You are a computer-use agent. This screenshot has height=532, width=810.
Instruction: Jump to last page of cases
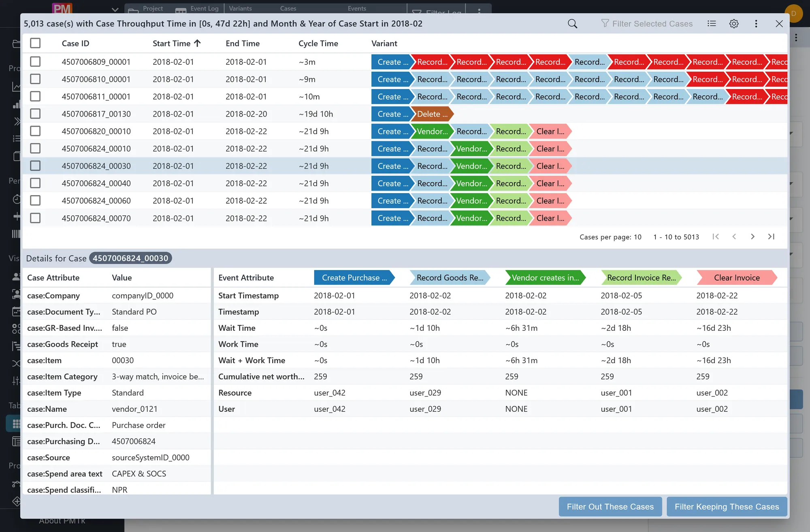click(x=771, y=236)
